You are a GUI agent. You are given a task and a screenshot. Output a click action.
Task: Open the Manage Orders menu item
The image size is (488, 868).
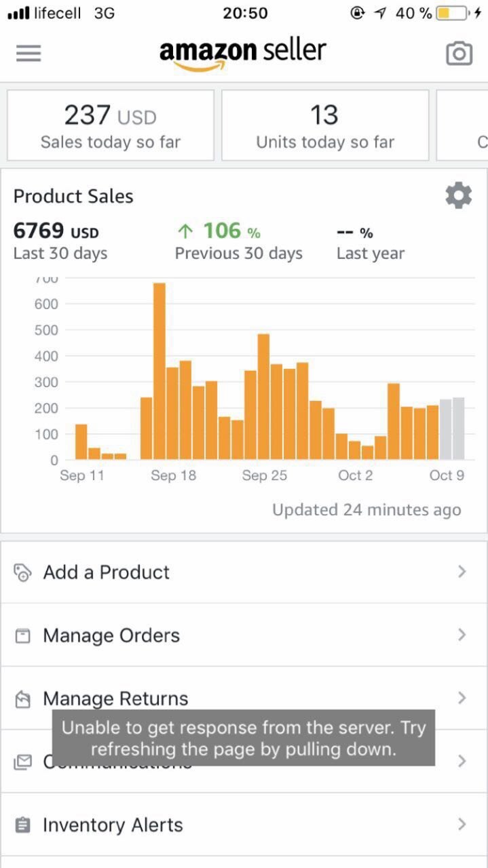[111, 635]
